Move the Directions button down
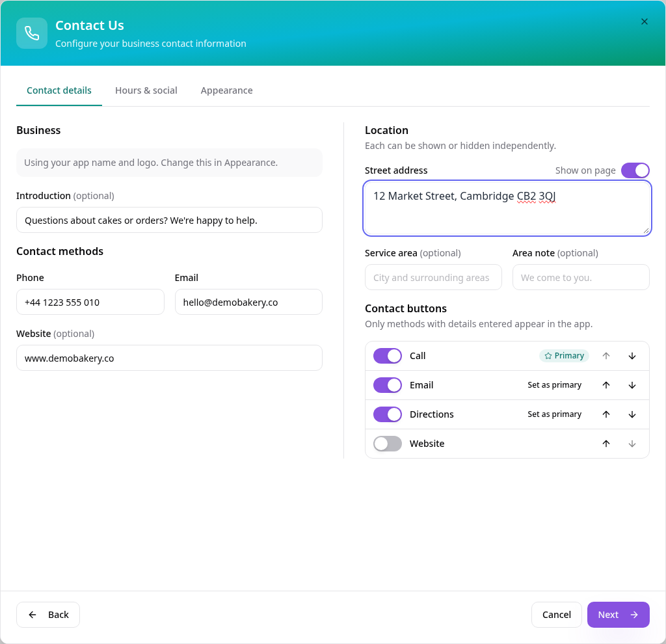666x644 pixels. tap(632, 414)
